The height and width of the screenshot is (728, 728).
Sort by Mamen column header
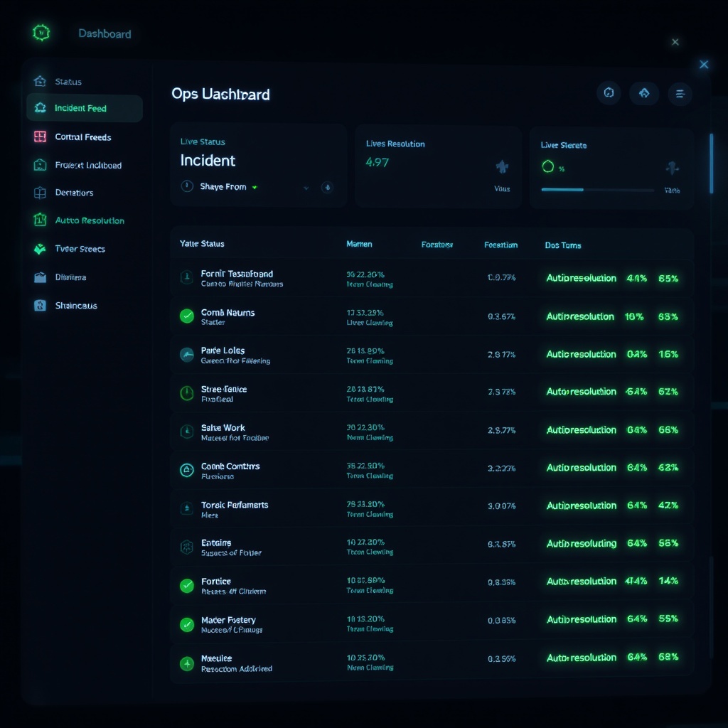coord(359,245)
